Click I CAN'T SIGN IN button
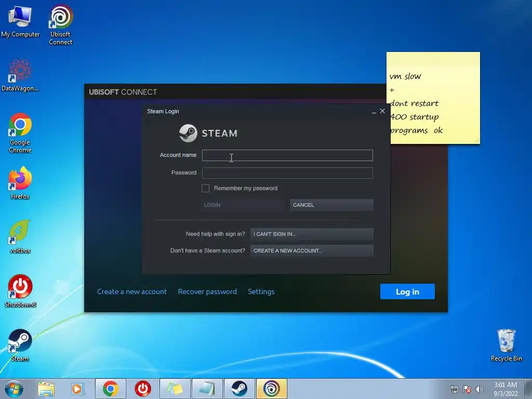Image resolution: width=532 pixels, height=399 pixels. tap(312, 234)
